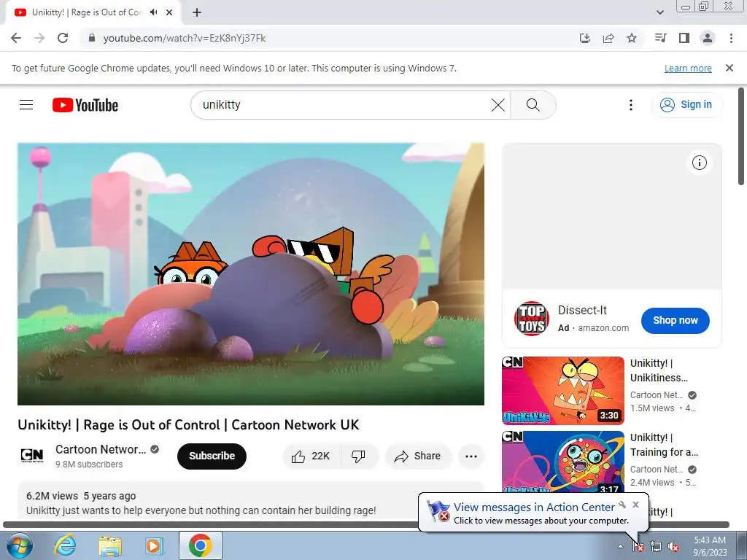The image size is (747, 560).
Task: Click the address bar URL
Action: pos(185,38)
